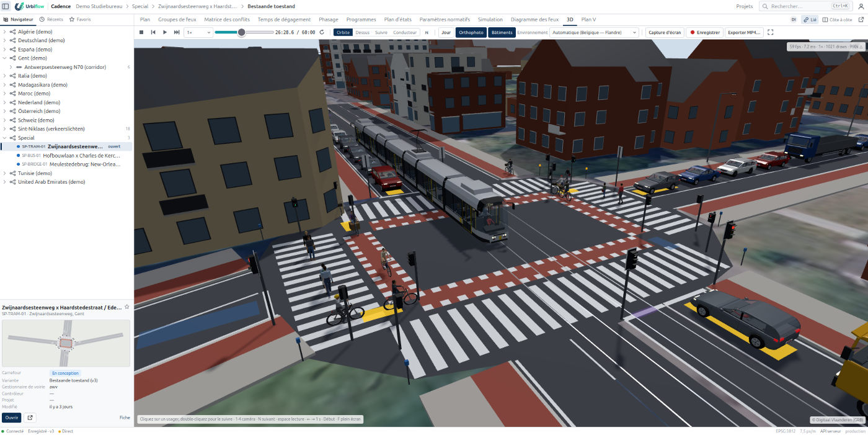The height and width of the screenshot is (435, 868).
Task: Click the search magnifier icon
Action: (766, 6)
